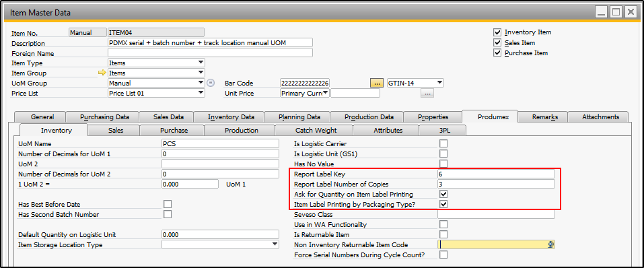Tick the Has No Value checkbox
This screenshot has height=268, width=644.
(443, 164)
